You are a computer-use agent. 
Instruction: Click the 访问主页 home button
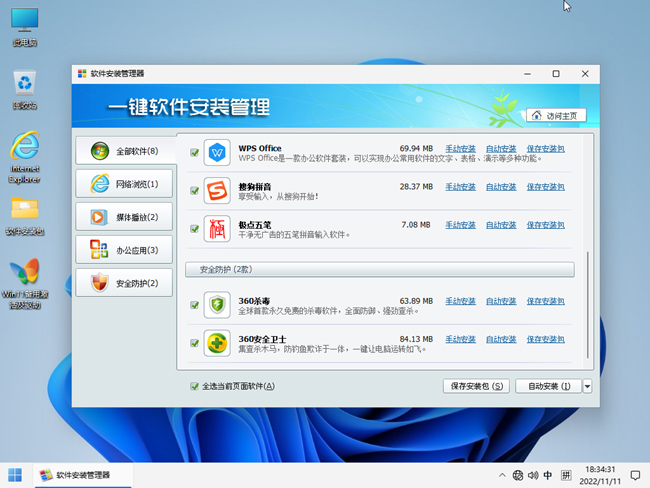(556, 115)
